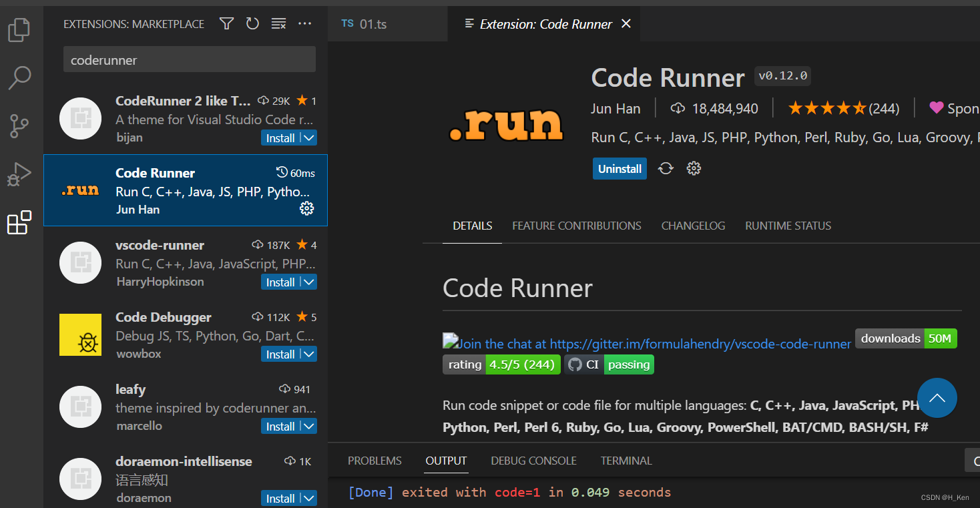Click the 60ms activation time label
The height and width of the screenshot is (508, 980).
click(x=296, y=173)
